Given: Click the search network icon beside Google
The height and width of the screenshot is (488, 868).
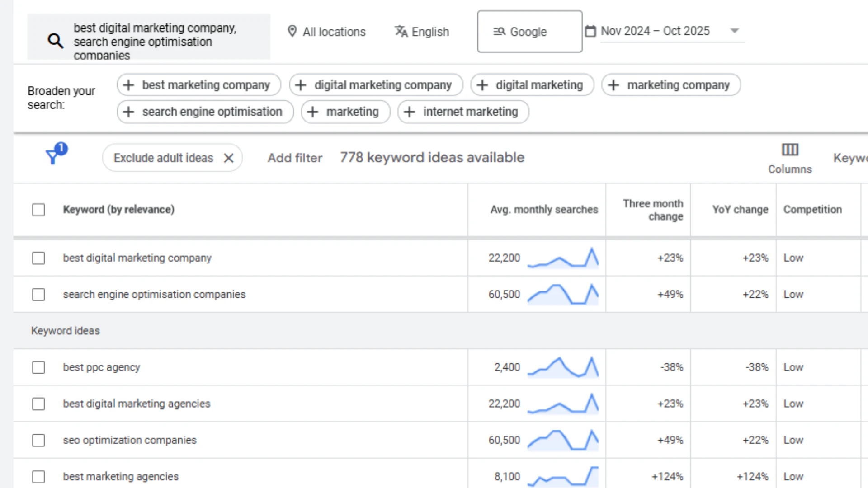Looking at the screenshot, I should [499, 31].
